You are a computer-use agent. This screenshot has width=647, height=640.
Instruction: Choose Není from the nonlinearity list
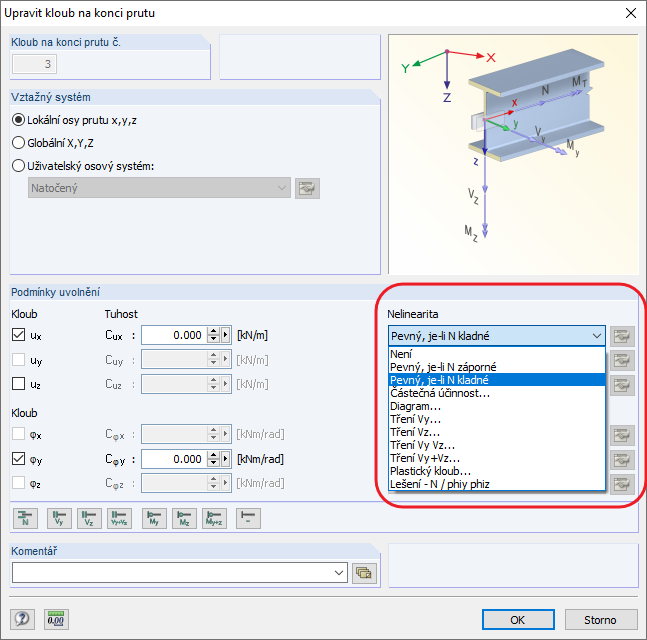coord(497,354)
